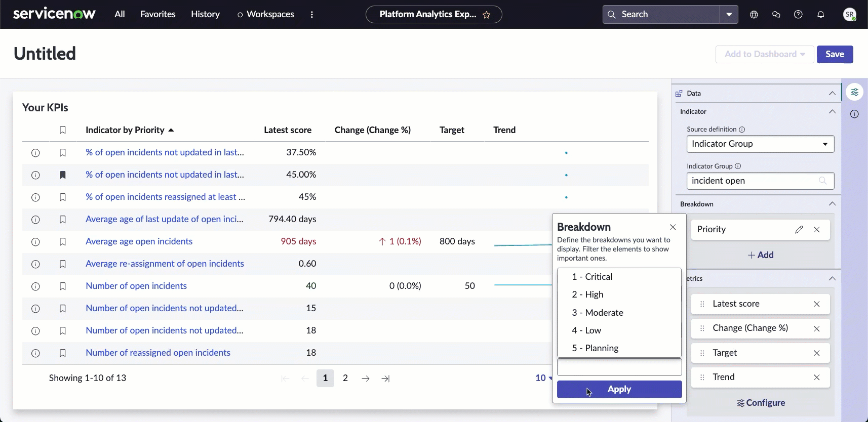The width and height of the screenshot is (868, 422).
Task: Toggle bookmark for Number of reassigned open incidents
Action: [63, 353]
